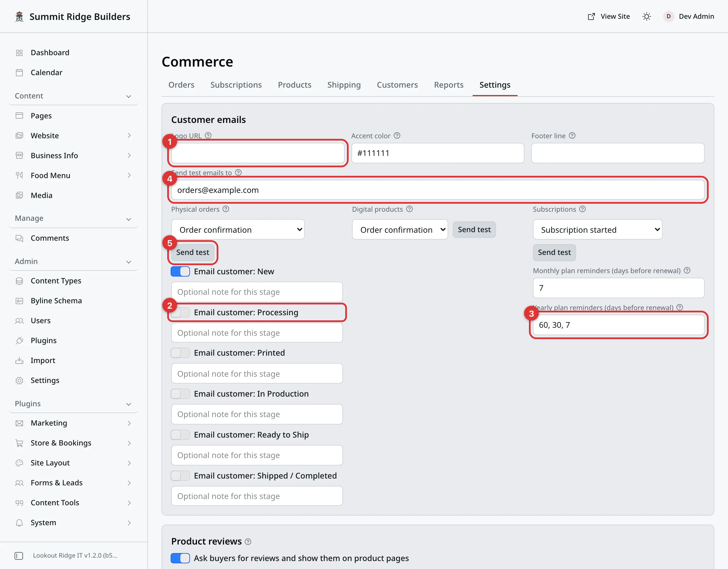Click the Product reviews help icon

(248, 542)
